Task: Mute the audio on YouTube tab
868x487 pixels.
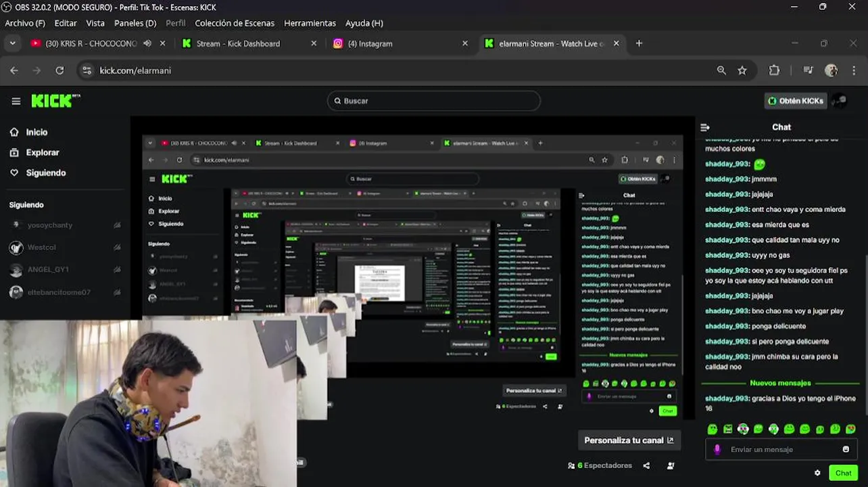Action: coord(147,43)
